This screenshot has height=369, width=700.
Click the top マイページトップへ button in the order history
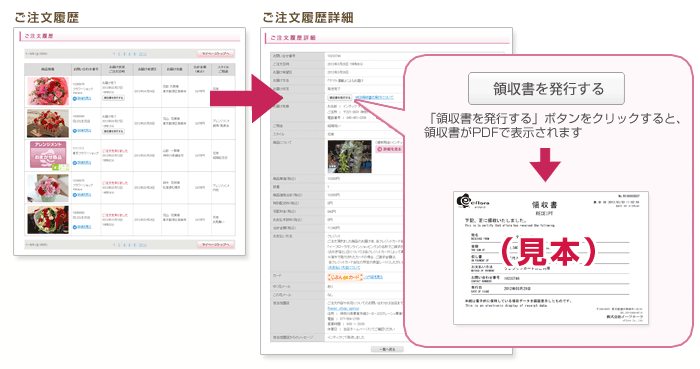coord(216,54)
